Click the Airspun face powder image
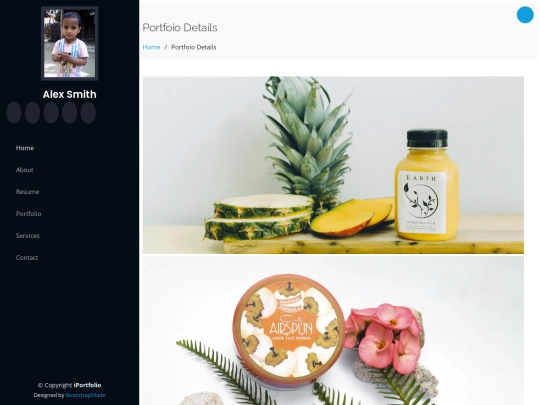Screen dimensions: 540x405 pyautogui.click(x=333, y=330)
